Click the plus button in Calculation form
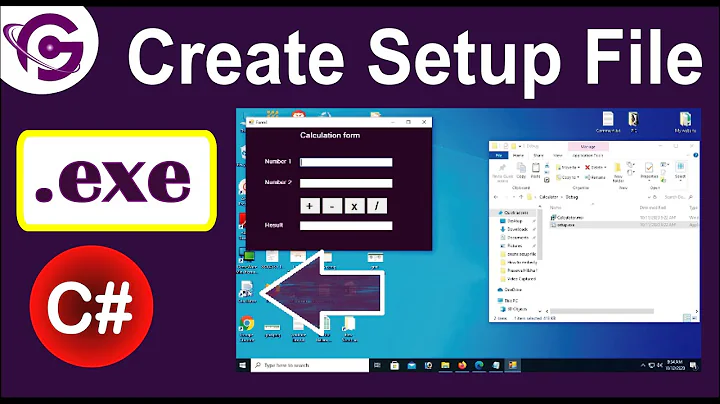 pos(310,206)
